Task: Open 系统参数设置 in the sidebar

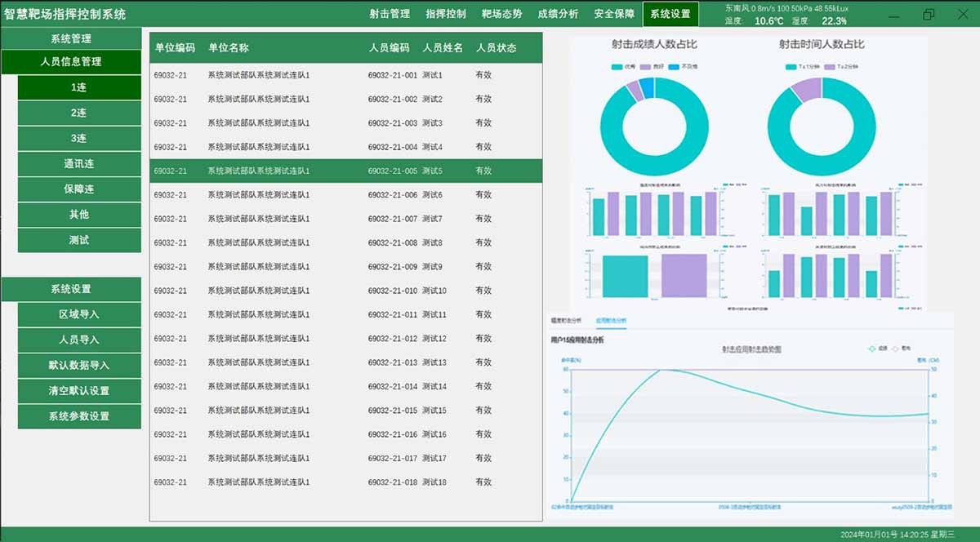Action: click(x=79, y=416)
